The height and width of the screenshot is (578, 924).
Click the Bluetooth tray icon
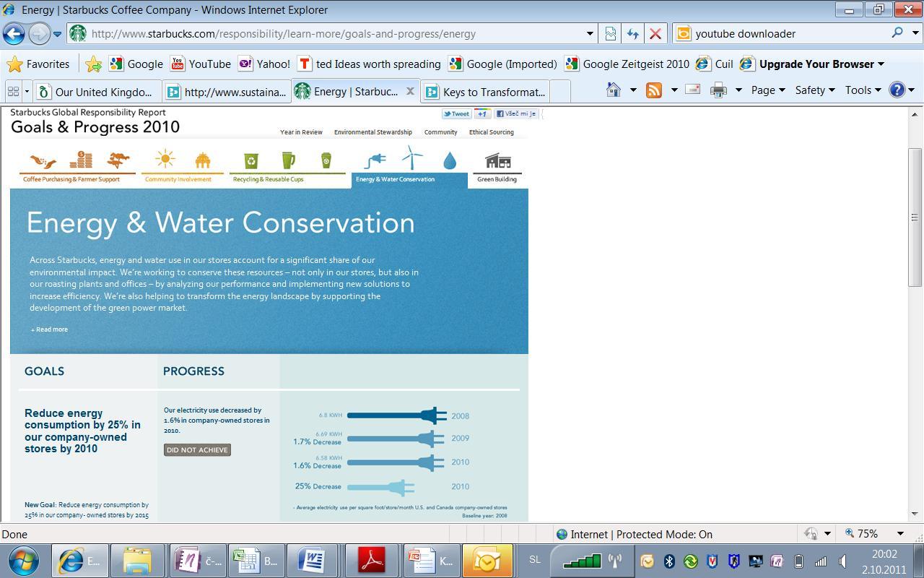[669, 561]
